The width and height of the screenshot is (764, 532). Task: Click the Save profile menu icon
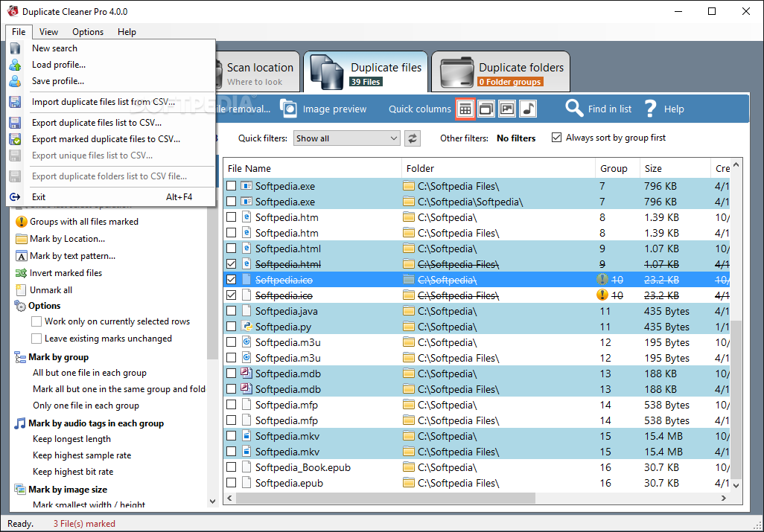coord(15,81)
